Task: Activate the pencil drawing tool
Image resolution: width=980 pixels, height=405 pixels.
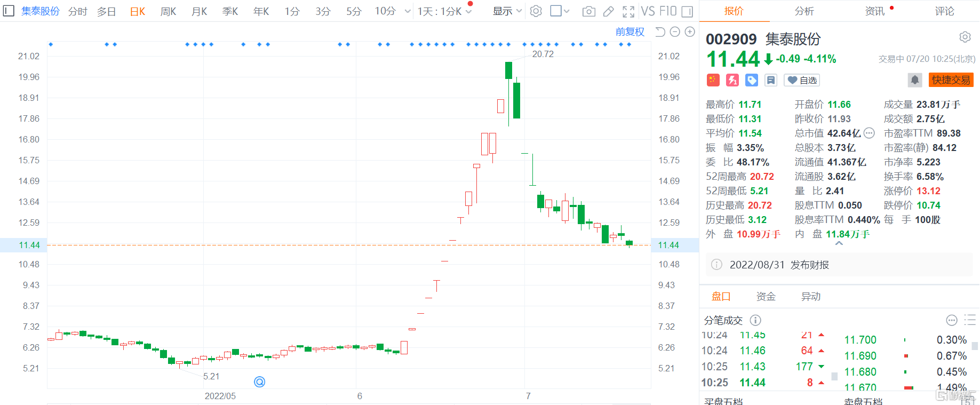Action: [x=608, y=11]
